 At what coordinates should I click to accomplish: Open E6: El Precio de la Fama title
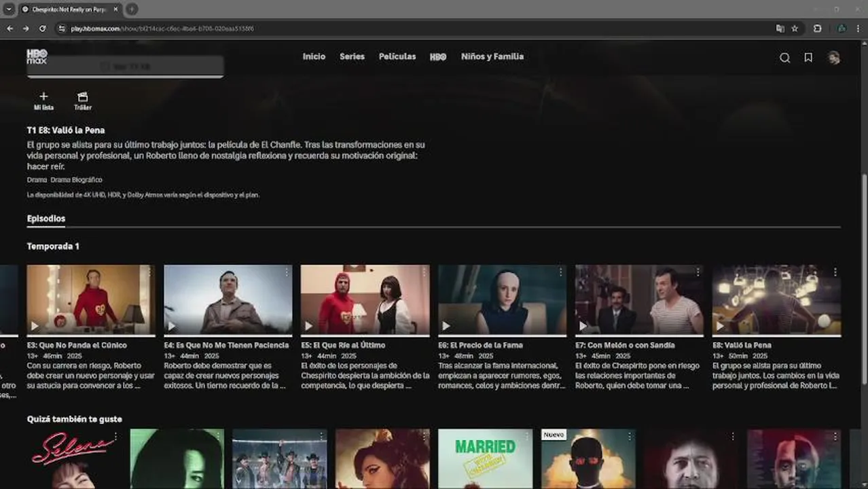tap(480, 346)
